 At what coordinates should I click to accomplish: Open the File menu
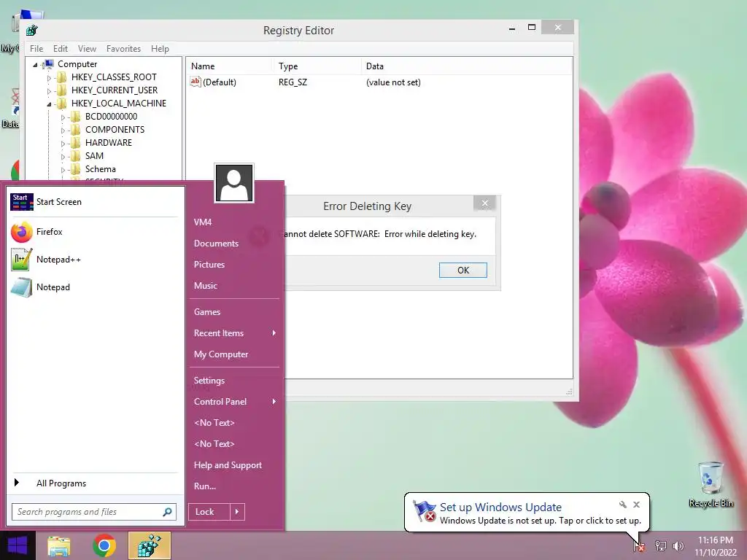36,49
